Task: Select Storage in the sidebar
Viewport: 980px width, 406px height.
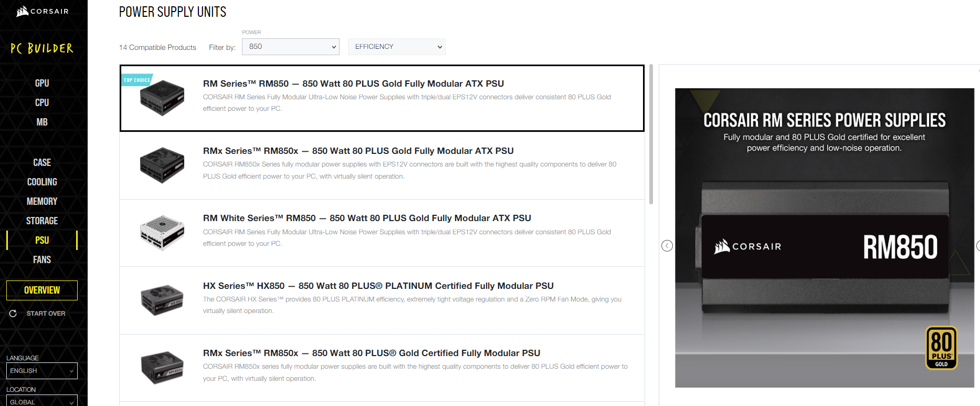Action: tap(42, 221)
